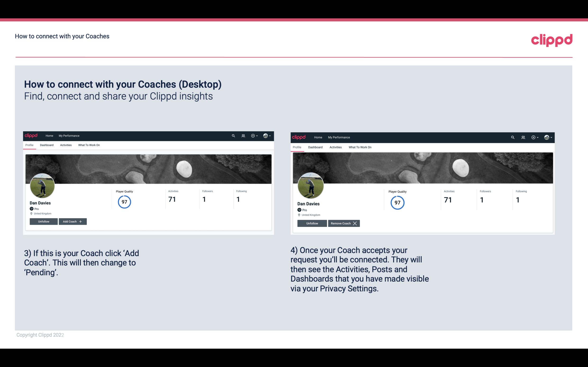The image size is (588, 367).
Task: Select the 'Dashboard' tab on left screenshot
Action: tap(46, 145)
